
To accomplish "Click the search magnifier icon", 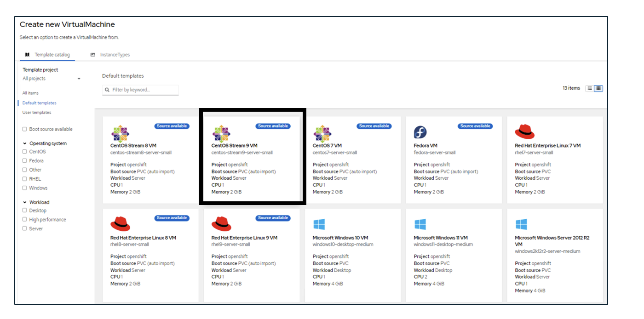I will [107, 90].
